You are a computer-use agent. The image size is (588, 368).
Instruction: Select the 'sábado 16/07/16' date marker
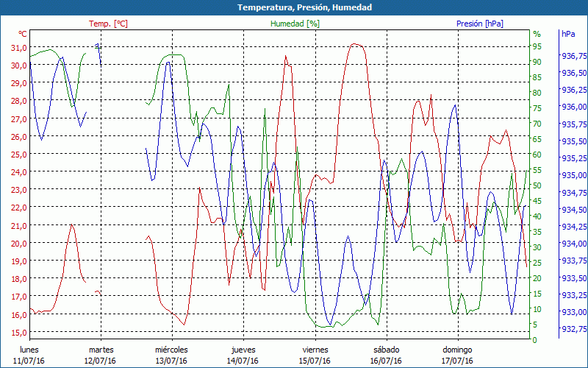tap(386, 355)
